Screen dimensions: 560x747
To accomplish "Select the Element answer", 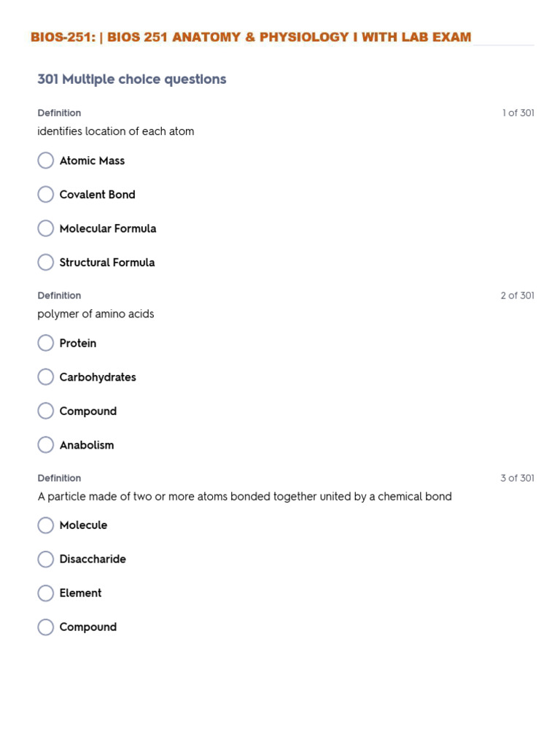I will pyautogui.click(x=46, y=593).
